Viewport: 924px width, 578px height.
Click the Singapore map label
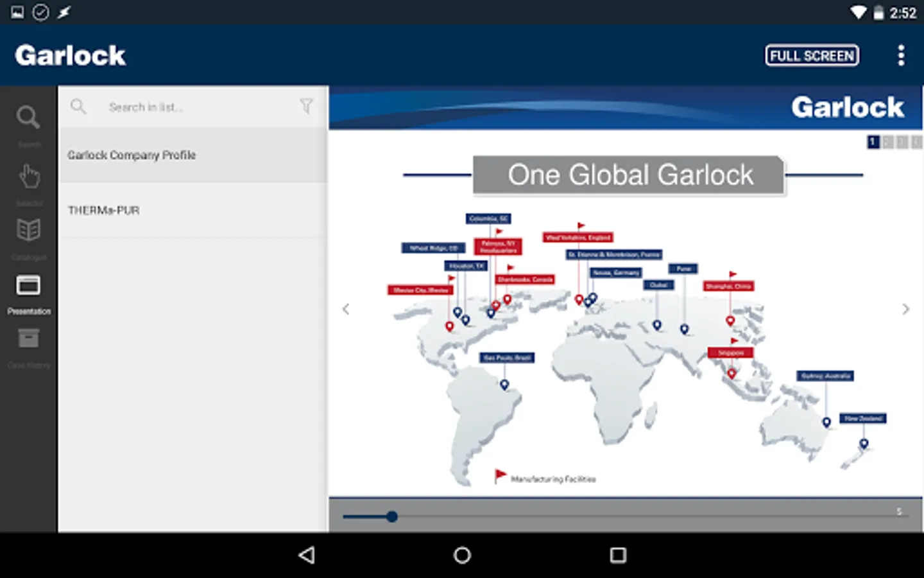point(731,353)
